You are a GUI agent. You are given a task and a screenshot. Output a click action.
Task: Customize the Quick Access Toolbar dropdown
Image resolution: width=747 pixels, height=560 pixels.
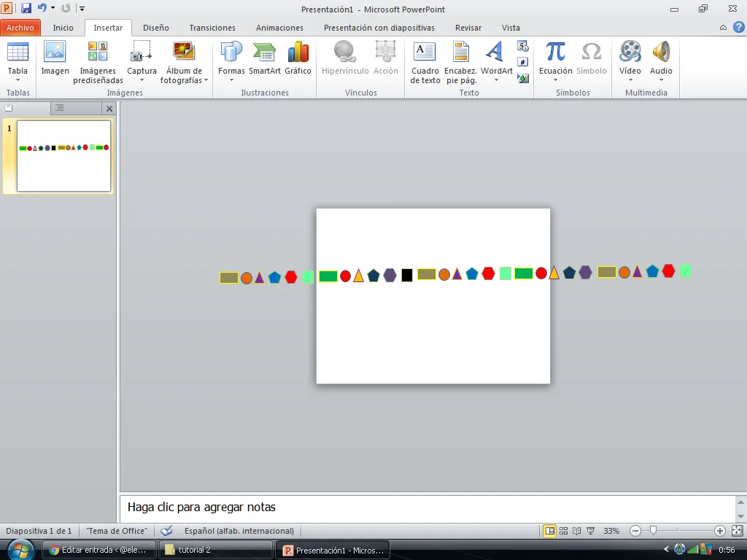(x=82, y=8)
